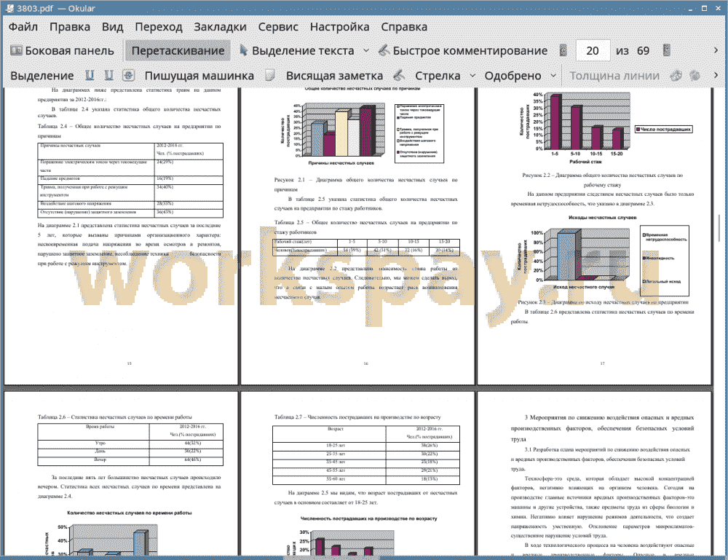Click the Численность пострадавших на производстве chart title
This screenshot has width=728, height=560.
pos(368,518)
